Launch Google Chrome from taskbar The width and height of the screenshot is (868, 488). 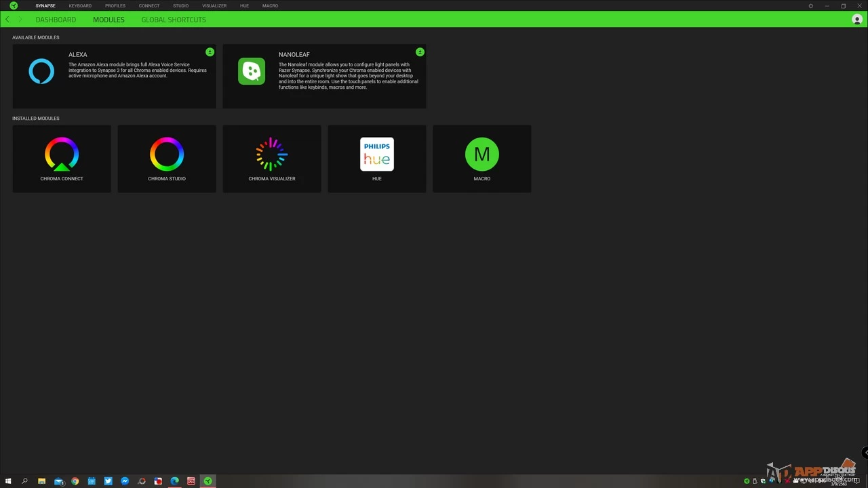coord(75,481)
